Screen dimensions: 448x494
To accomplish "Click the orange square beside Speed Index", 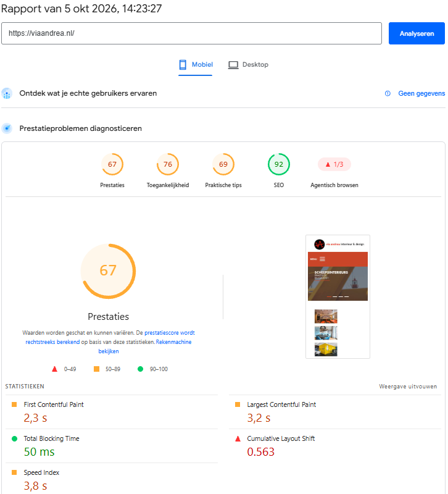I will click(x=14, y=472).
